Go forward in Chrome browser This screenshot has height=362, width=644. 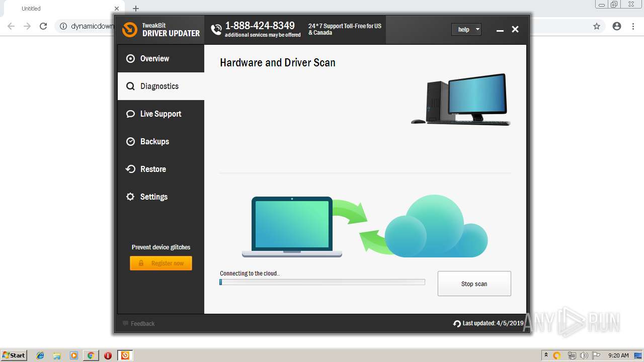tap(27, 26)
